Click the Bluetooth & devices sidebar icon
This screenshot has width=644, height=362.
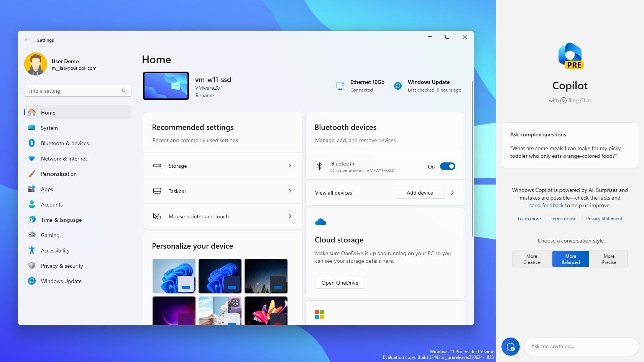pos(32,143)
